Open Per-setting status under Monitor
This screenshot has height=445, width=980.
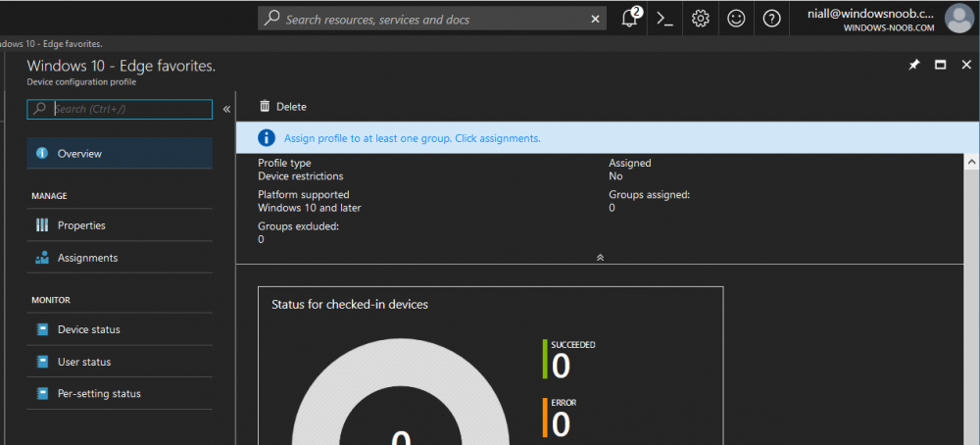[120, 394]
